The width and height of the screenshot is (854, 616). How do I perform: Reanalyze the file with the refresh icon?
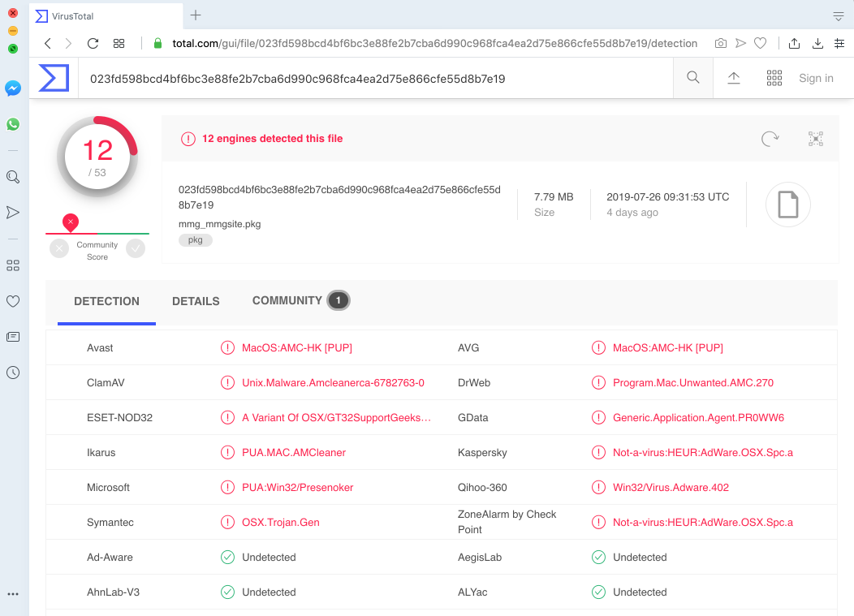click(x=770, y=139)
